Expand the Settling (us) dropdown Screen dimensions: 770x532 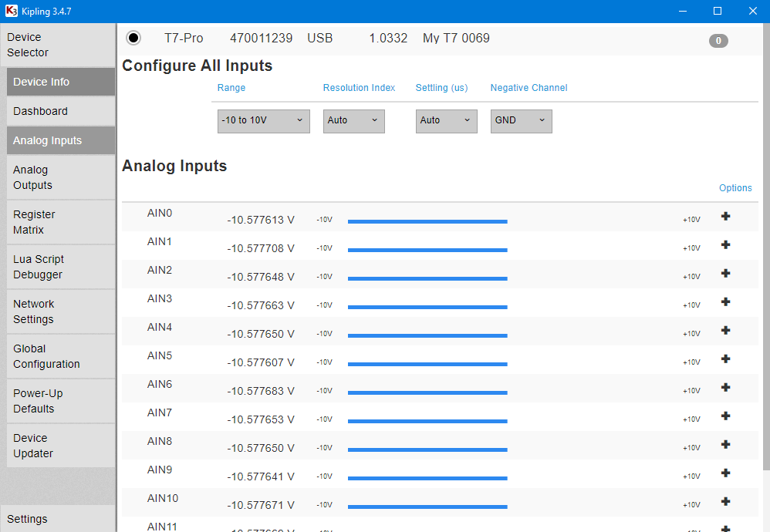click(x=446, y=121)
